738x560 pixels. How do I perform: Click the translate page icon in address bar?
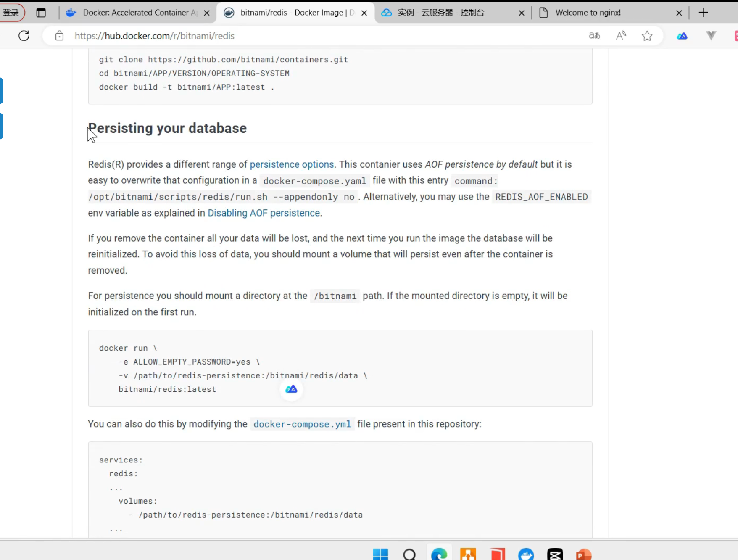click(x=594, y=36)
